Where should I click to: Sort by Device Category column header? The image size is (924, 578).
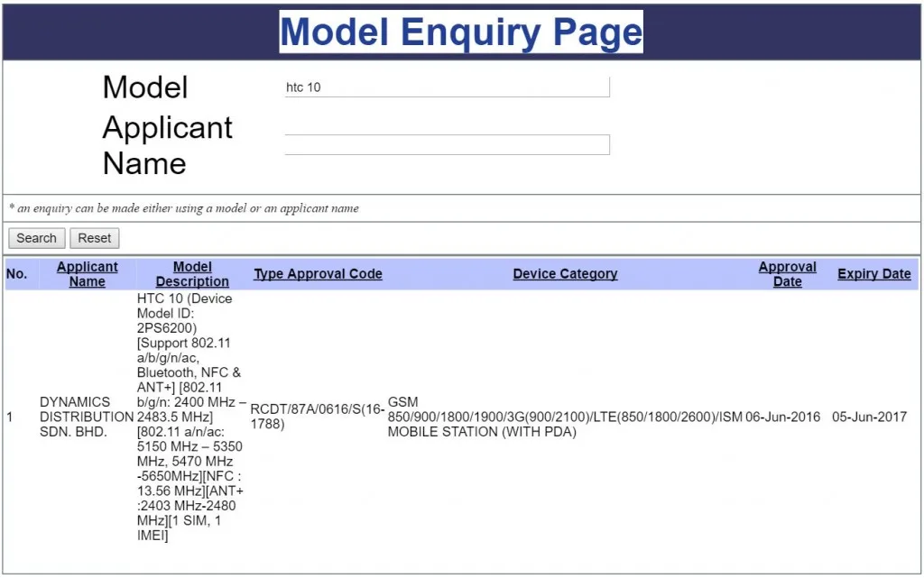coord(565,274)
